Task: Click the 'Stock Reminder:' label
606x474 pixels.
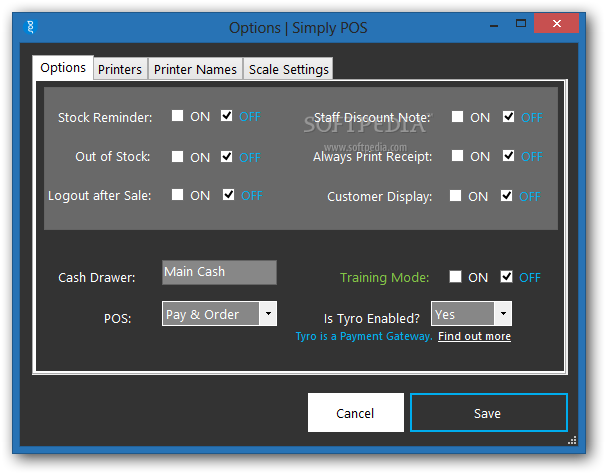Action: point(105,118)
